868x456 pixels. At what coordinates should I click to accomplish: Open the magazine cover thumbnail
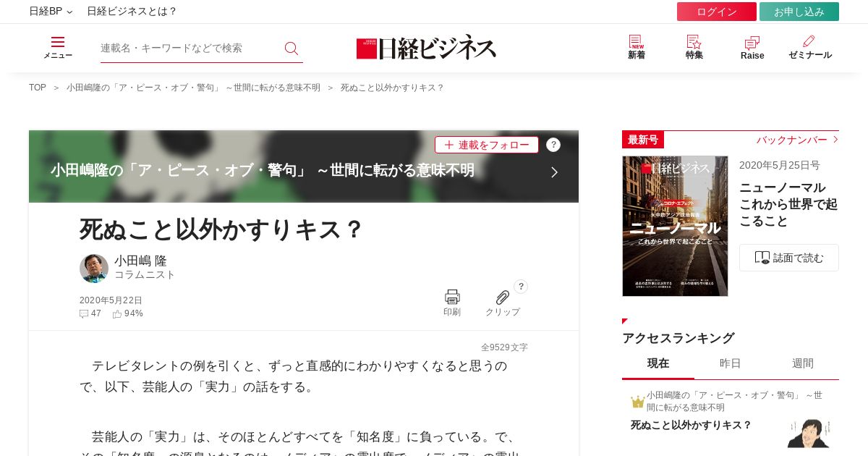(x=675, y=226)
